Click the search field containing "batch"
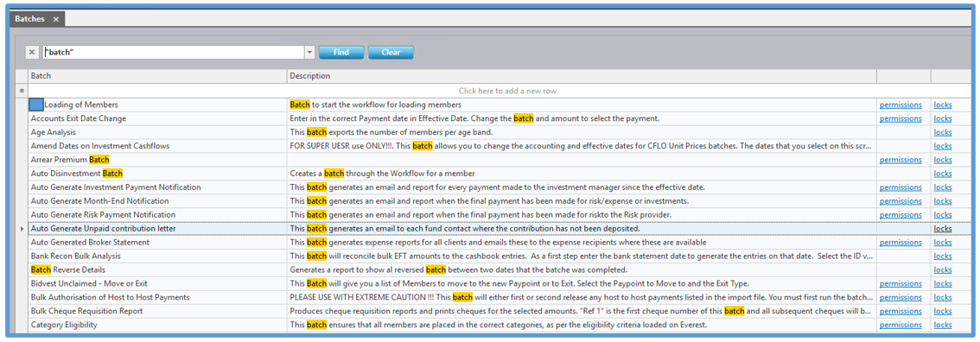This screenshot has height=342, width=980. tap(173, 53)
